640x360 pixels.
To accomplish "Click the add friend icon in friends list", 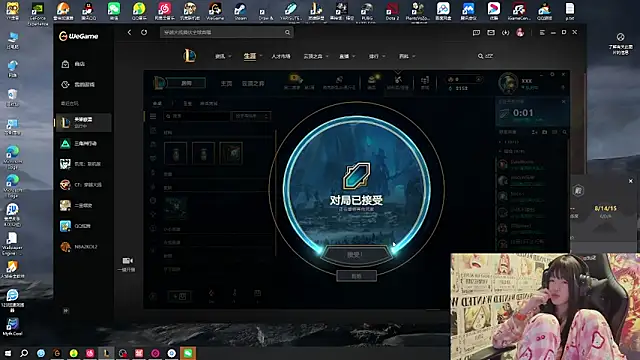I will pyautogui.click(x=534, y=132).
